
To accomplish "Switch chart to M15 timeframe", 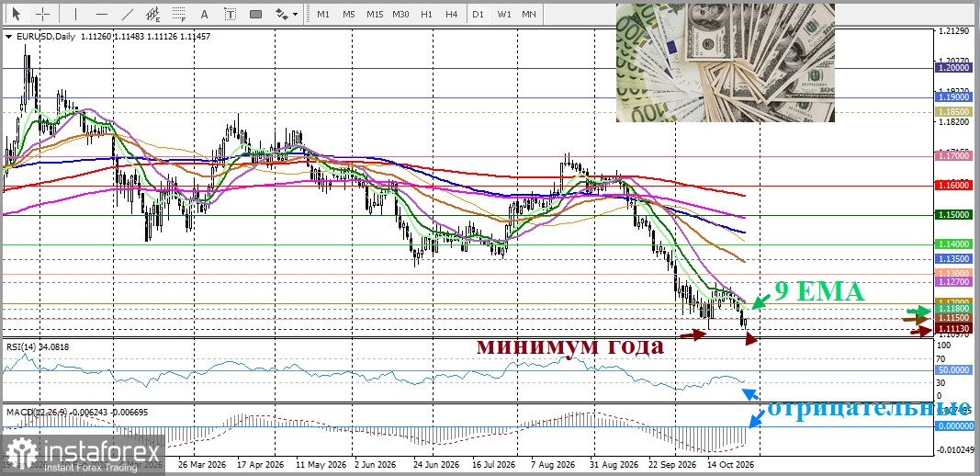I will (x=375, y=14).
